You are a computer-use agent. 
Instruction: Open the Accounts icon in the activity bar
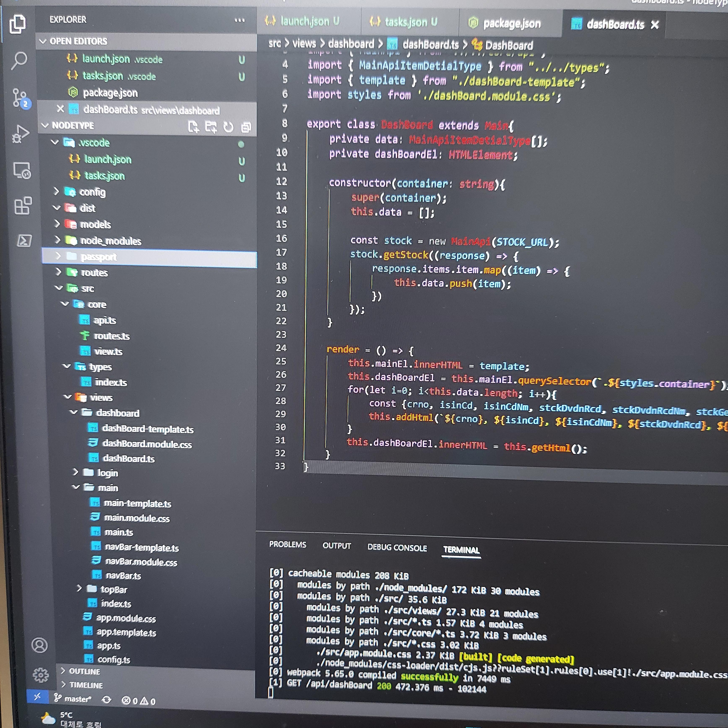39,645
